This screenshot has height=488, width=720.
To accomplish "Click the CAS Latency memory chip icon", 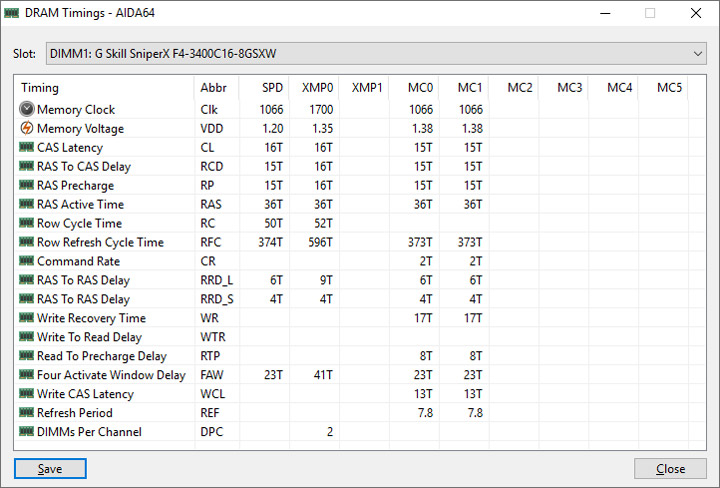I will (27, 147).
